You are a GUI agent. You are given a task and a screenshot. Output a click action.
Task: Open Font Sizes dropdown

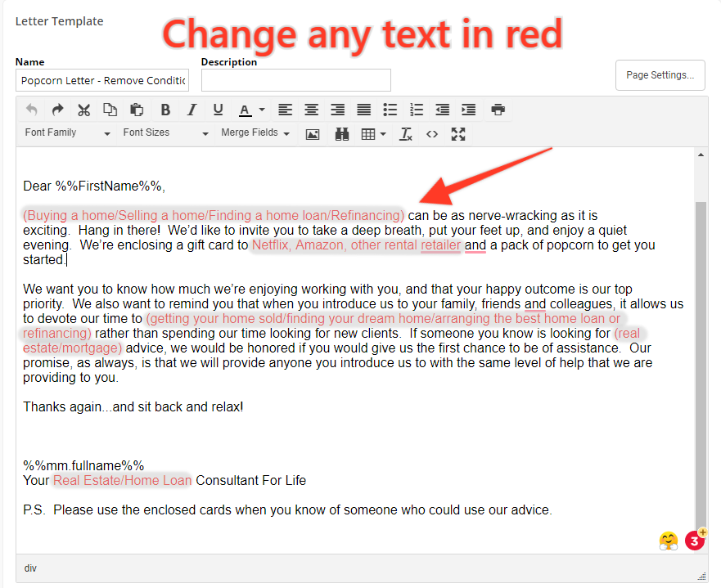(165, 132)
